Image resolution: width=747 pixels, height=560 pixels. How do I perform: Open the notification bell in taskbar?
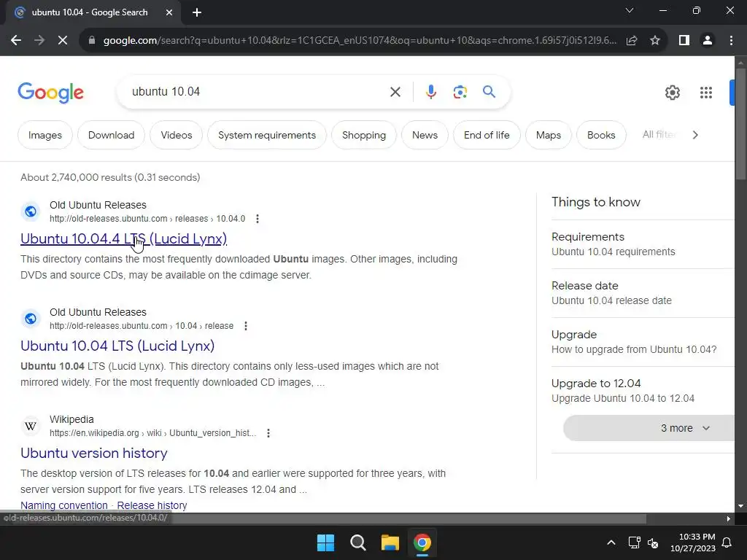point(727,542)
